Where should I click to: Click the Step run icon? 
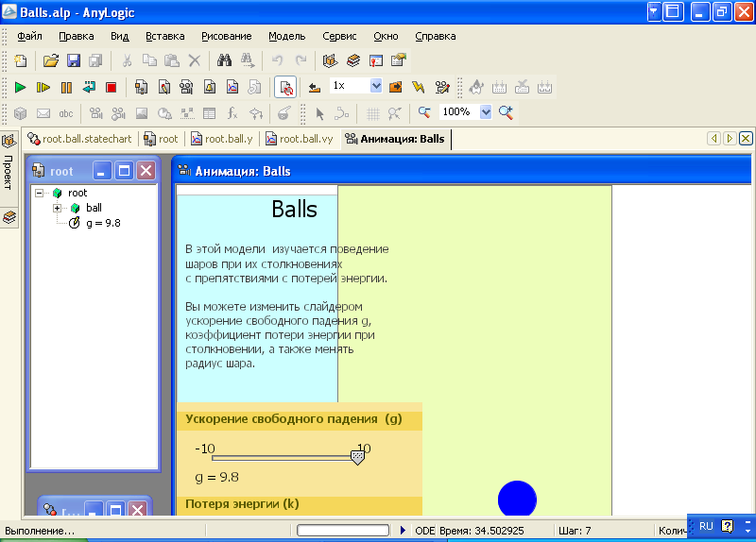43,87
